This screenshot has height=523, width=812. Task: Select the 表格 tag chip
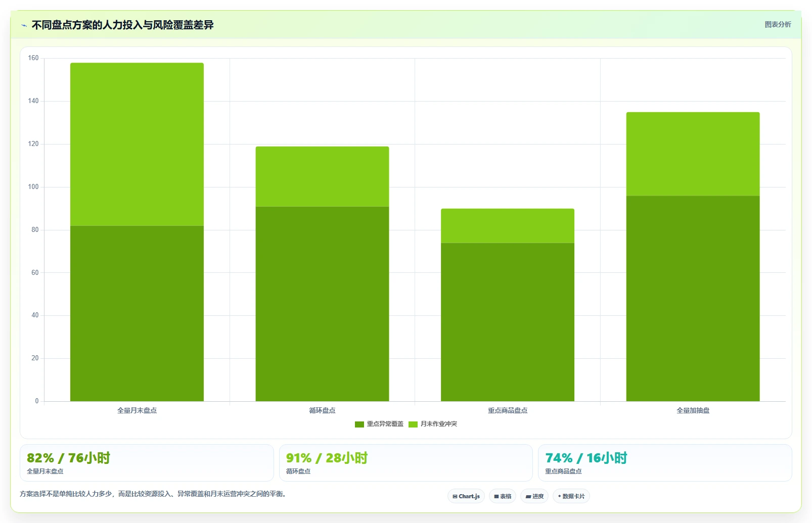(503, 496)
